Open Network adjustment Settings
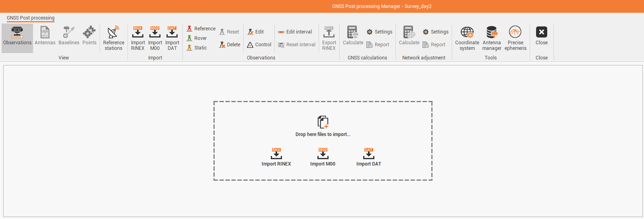The width and height of the screenshot is (644, 219). tap(436, 32)
